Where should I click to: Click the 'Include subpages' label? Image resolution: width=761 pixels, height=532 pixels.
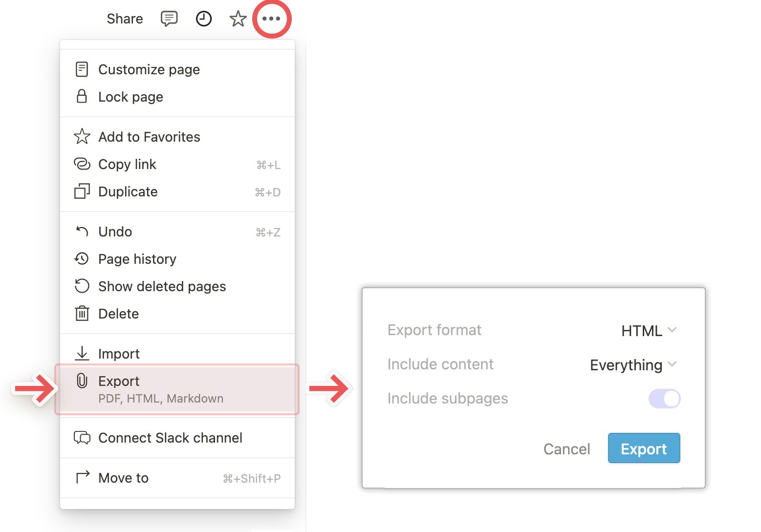coord(448,399)
